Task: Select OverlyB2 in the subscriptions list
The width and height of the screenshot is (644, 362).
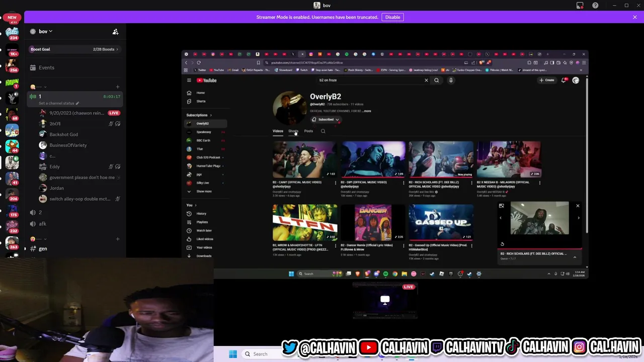Action: pos(206,124)
